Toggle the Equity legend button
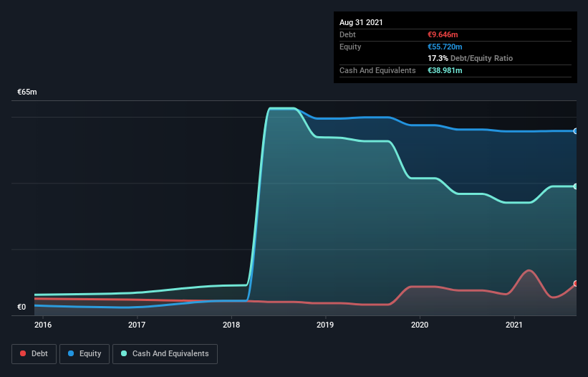 tap(85, 354)
